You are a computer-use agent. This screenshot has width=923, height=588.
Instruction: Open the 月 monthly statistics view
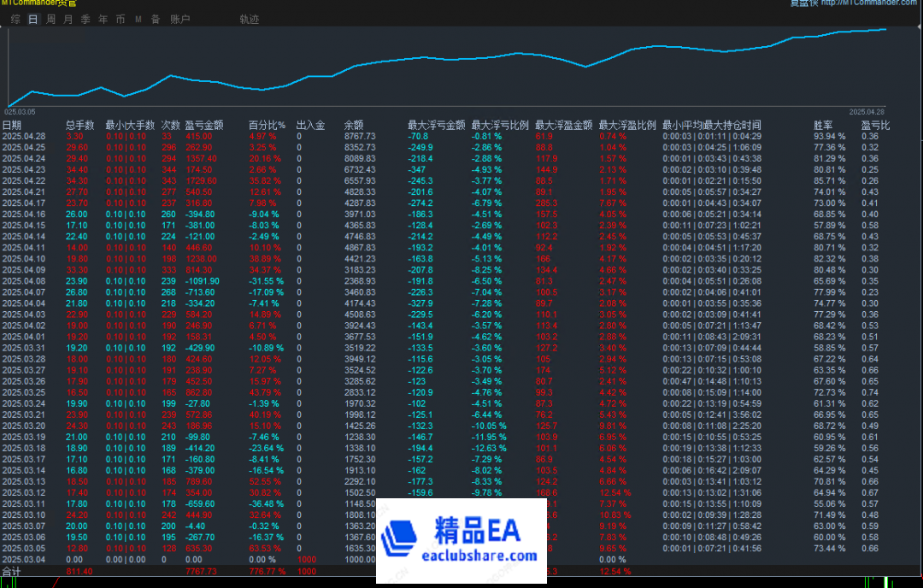67,18
